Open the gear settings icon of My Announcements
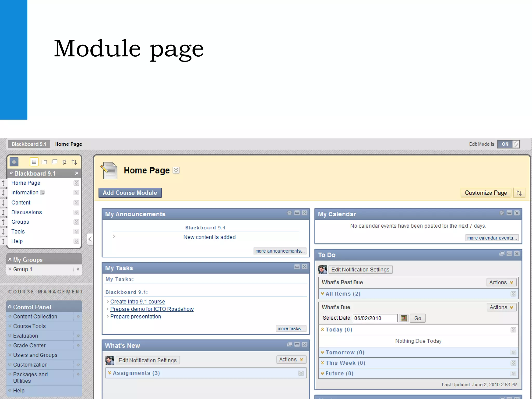This screenshot has width=532, height=399. click(289, 213)
